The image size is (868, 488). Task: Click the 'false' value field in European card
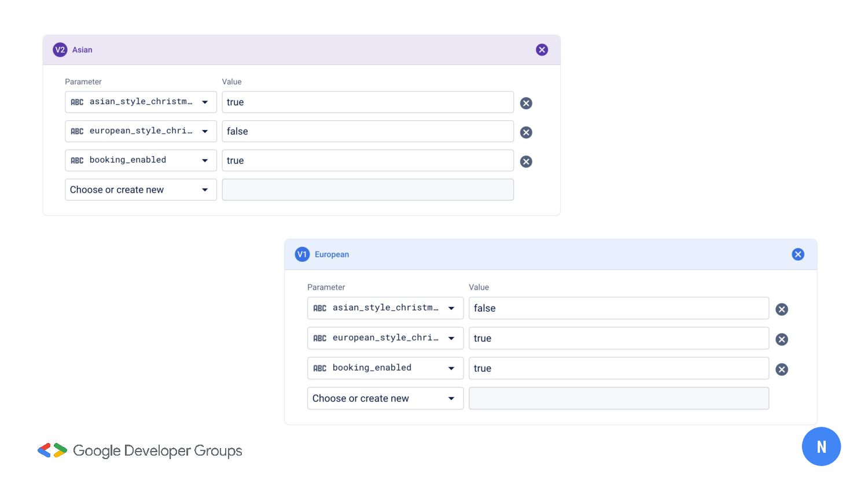[618, 308]
